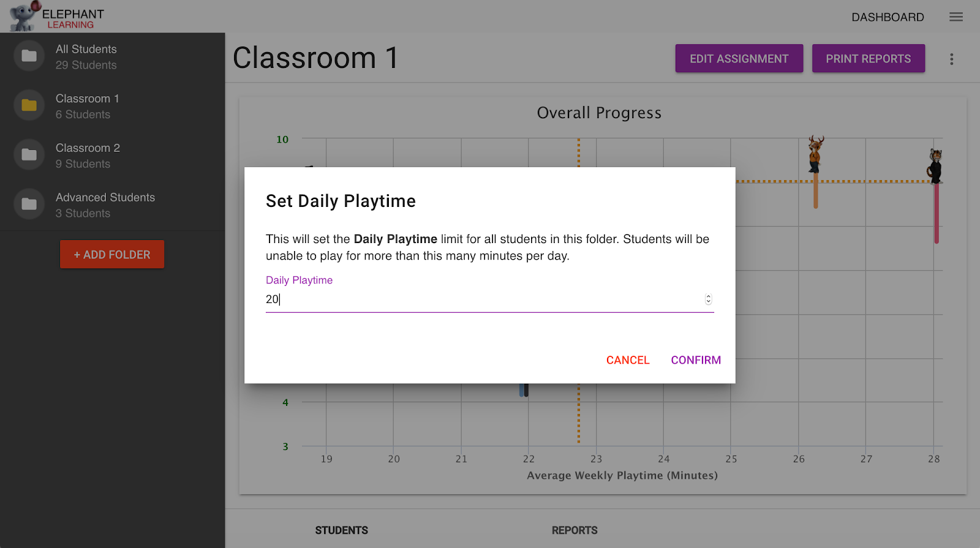Open PRINT REPORTS
980x548 pixels.
click(869, 58)
